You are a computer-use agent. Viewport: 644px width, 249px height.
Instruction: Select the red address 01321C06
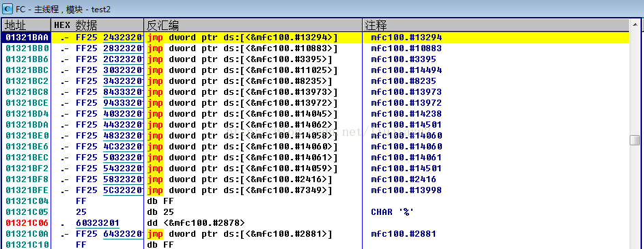[x=27, y=223]
